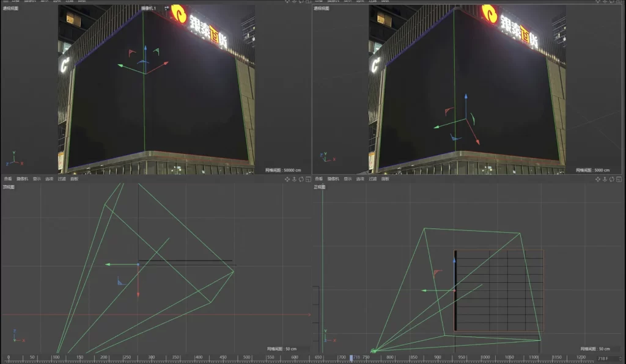The width and height of the screenshot is (626, 364).
Task: Click the zoom view icon in front view
Action: coord(605,180)
